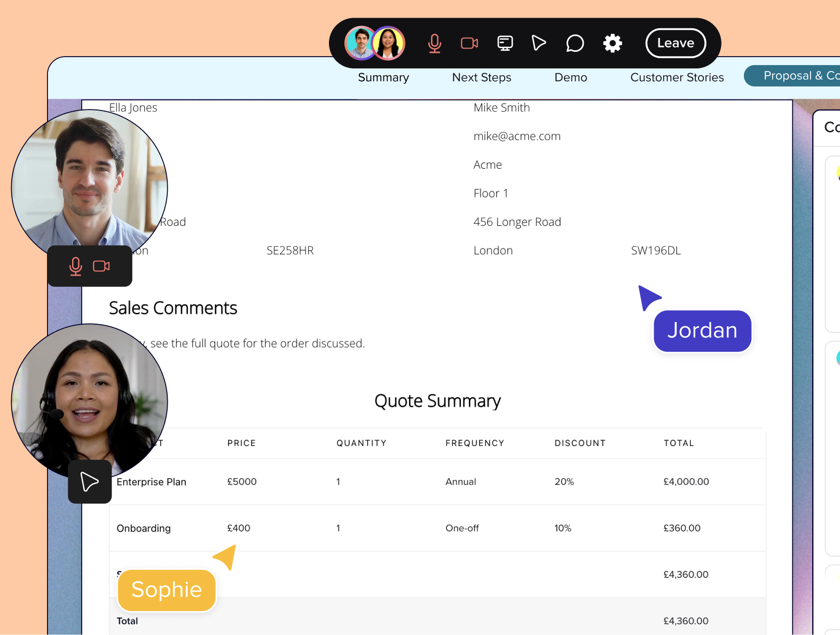Click the play pointer icon in call bar

[539, 43]
